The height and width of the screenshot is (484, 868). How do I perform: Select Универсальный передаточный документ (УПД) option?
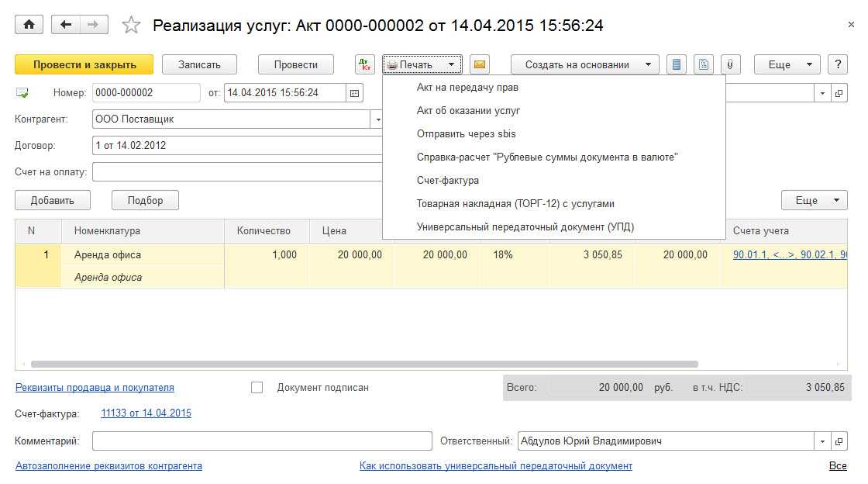(x=525, y=227)
